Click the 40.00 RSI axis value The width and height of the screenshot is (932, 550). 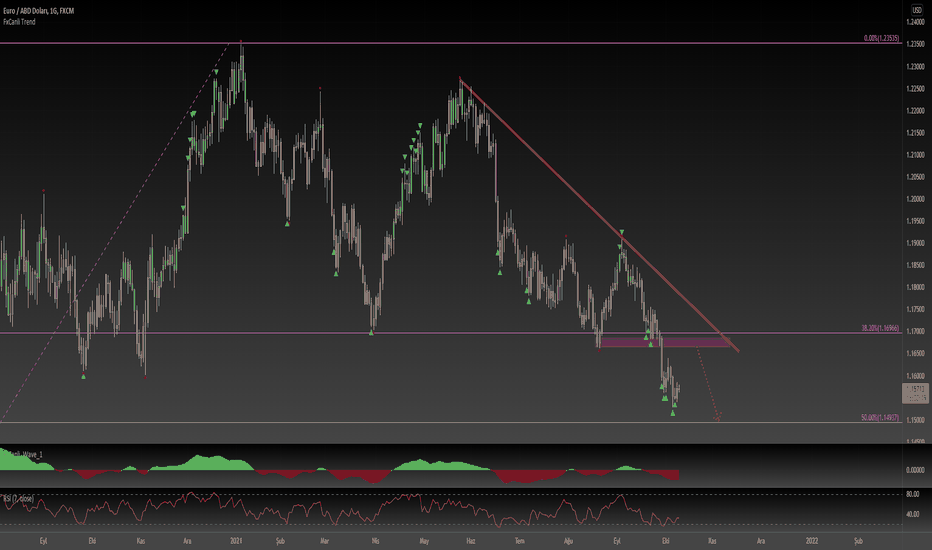(912, 514)
